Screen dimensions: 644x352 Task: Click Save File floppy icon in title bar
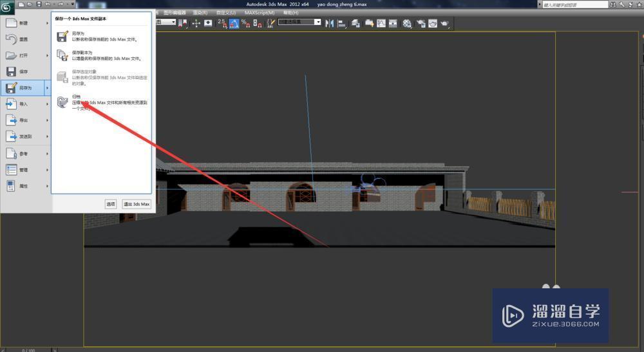(x=39, y=4)
